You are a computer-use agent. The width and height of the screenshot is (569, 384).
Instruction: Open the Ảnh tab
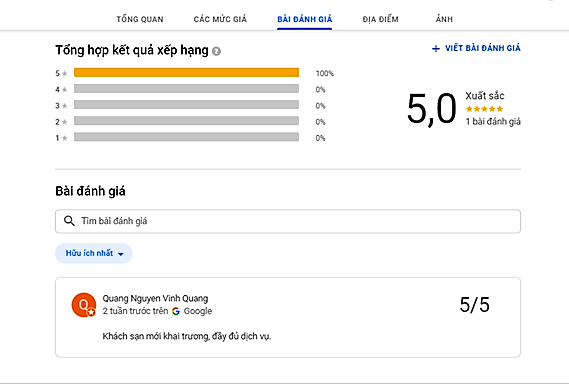click(444, 19)
